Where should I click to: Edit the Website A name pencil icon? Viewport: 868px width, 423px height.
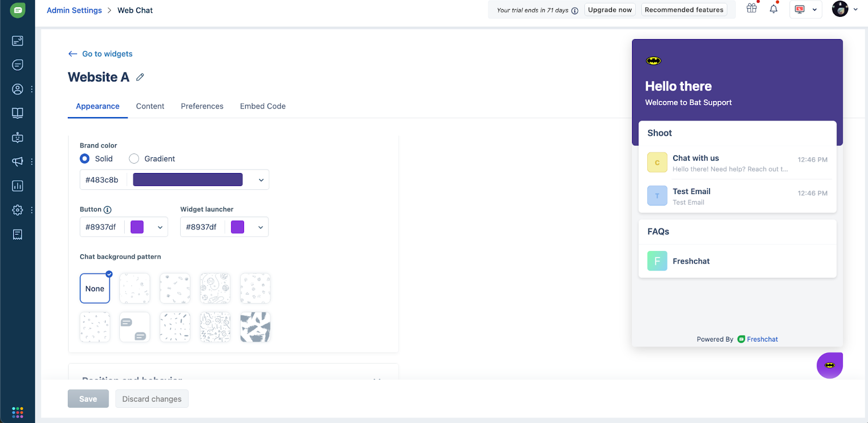tap(140, 77)
